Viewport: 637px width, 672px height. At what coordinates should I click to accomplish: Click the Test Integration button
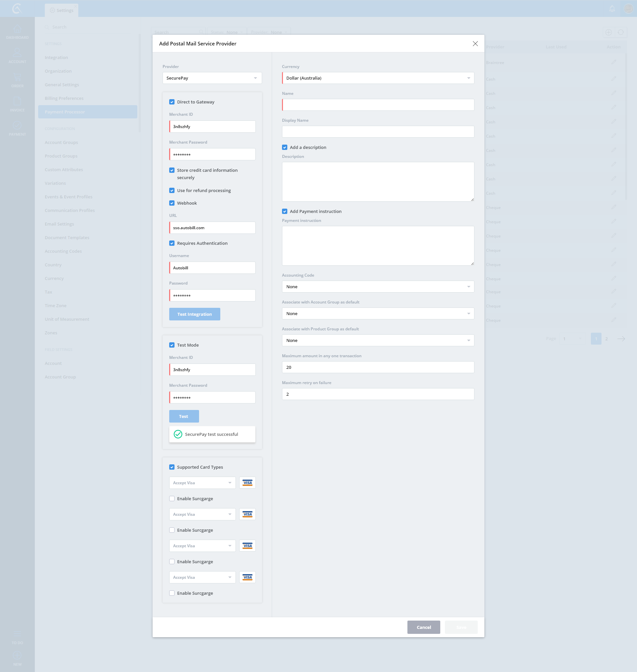tap(194, 314)
